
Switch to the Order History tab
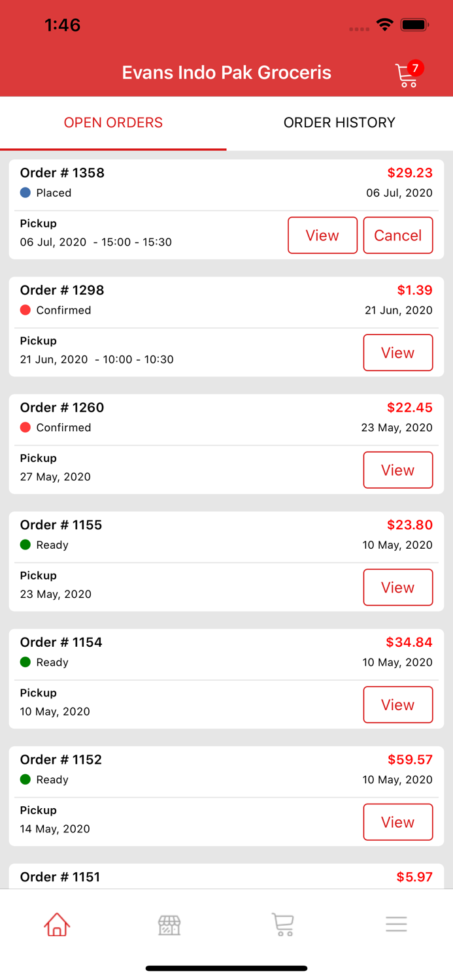pyautogui.click(x=339, y=123)
